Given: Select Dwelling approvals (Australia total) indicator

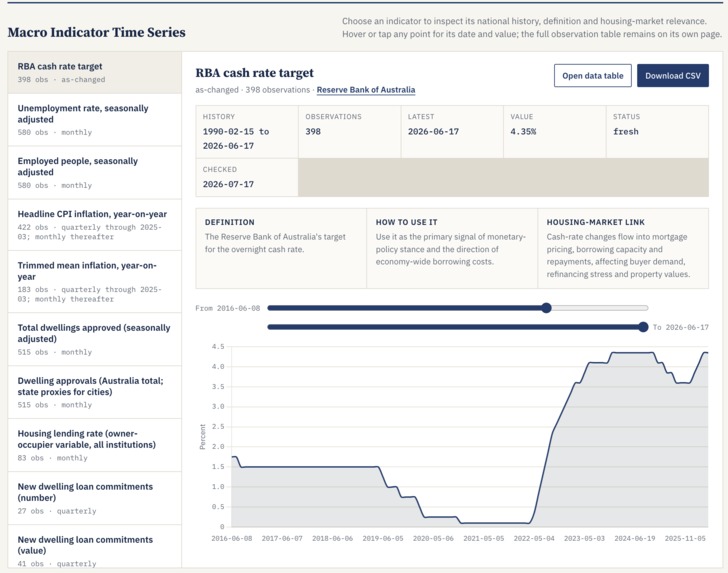Looking at the screenshot, I should point(95,392).
